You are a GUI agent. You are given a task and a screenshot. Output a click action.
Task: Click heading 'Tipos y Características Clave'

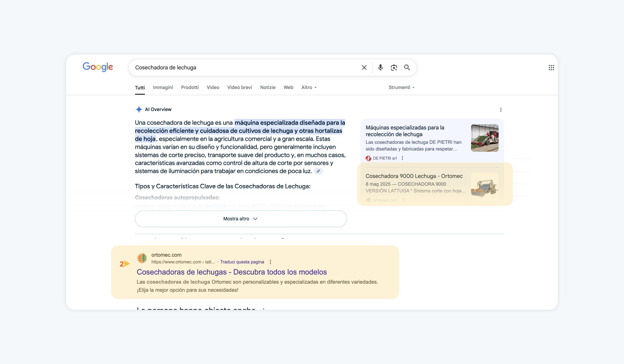(x=223, y=186)
